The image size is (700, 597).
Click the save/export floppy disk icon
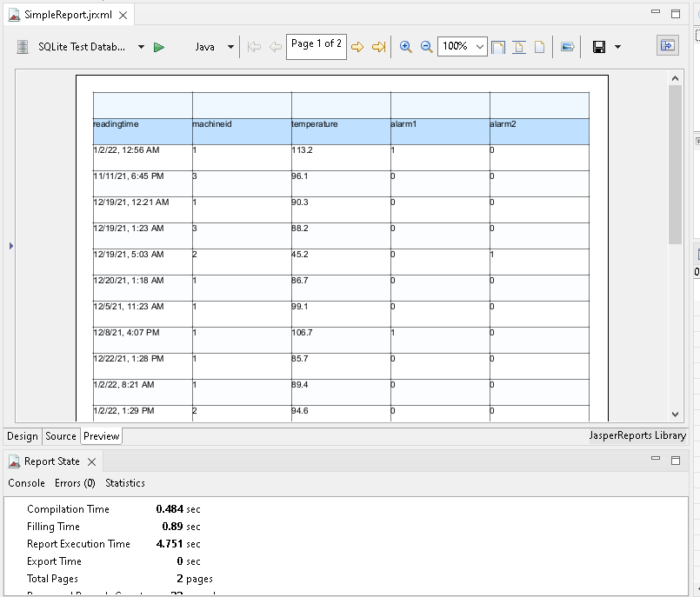click(x=598, y=47)
